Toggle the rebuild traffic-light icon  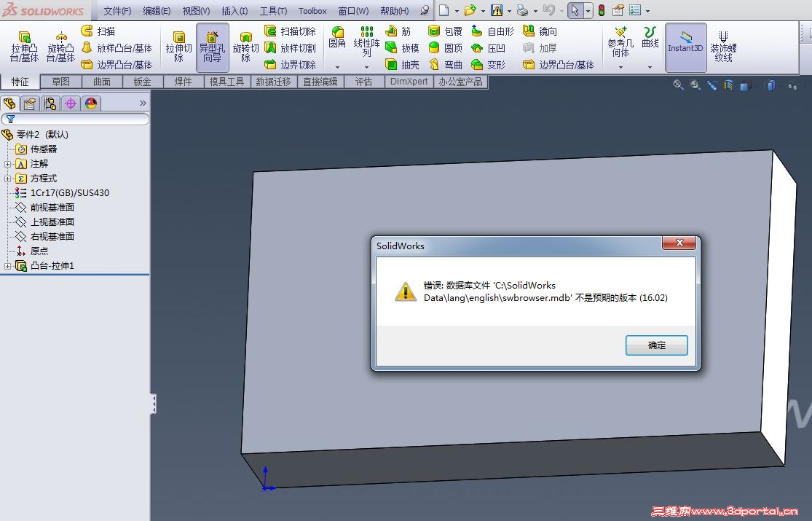(x=602, y=10)
